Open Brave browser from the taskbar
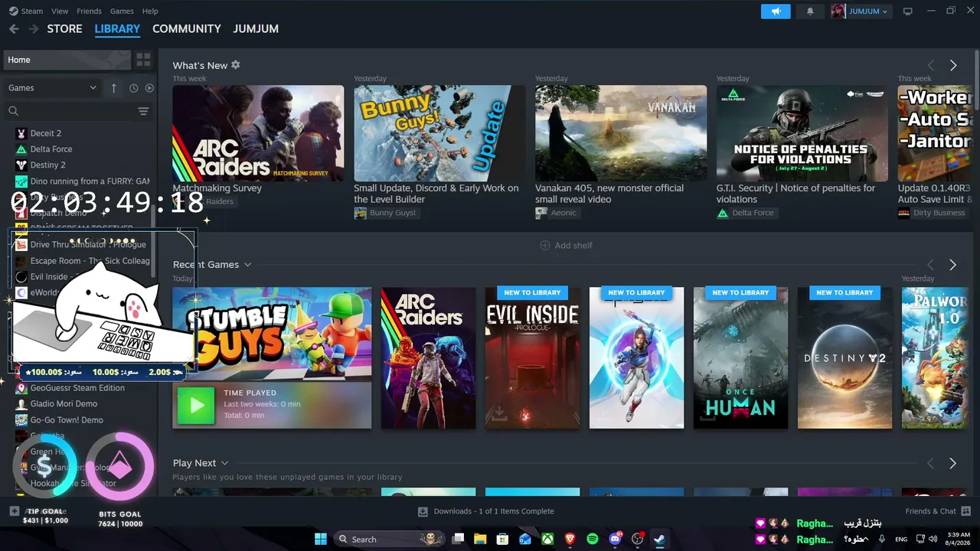The height and width of the screenshot is (551, 980). click(570, 539)
